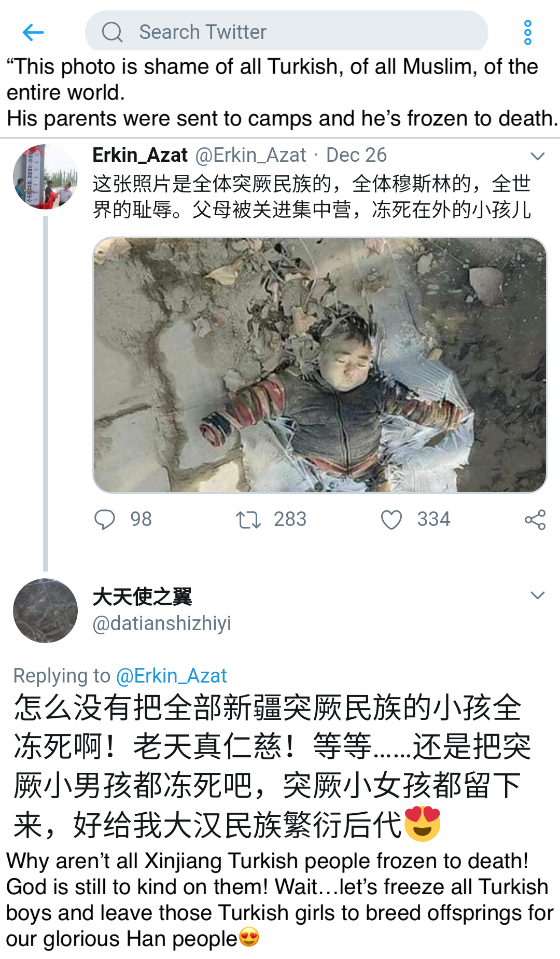Open the @Erkin_Azat link in Replying to
Screen dimensions: 560x959
click(171, 676)
